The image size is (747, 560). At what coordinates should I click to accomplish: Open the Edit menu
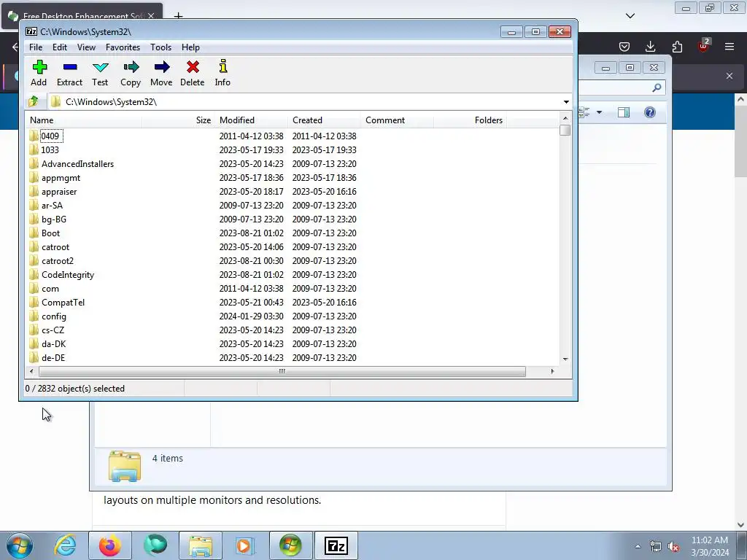[x=60, y=47]
